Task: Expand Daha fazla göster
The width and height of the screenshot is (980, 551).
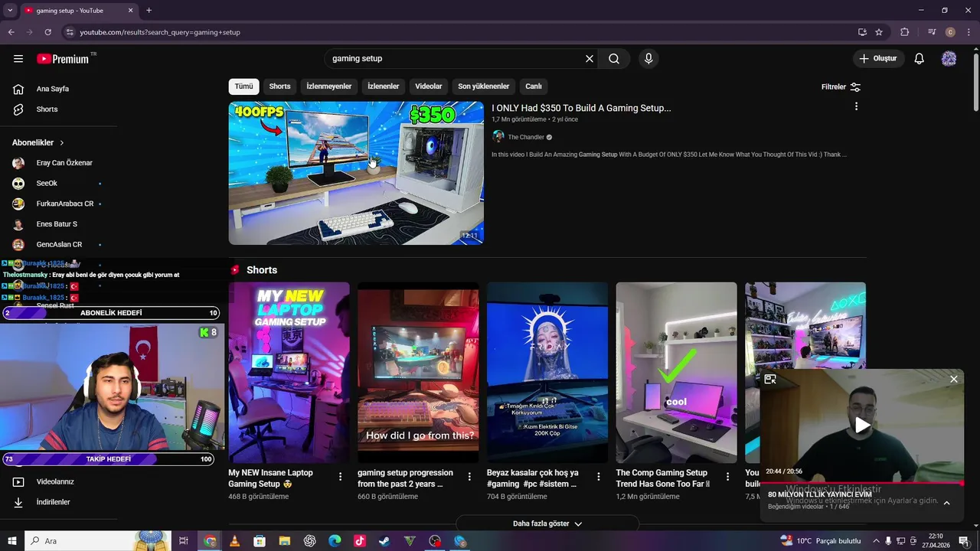Action: [547, 523]
